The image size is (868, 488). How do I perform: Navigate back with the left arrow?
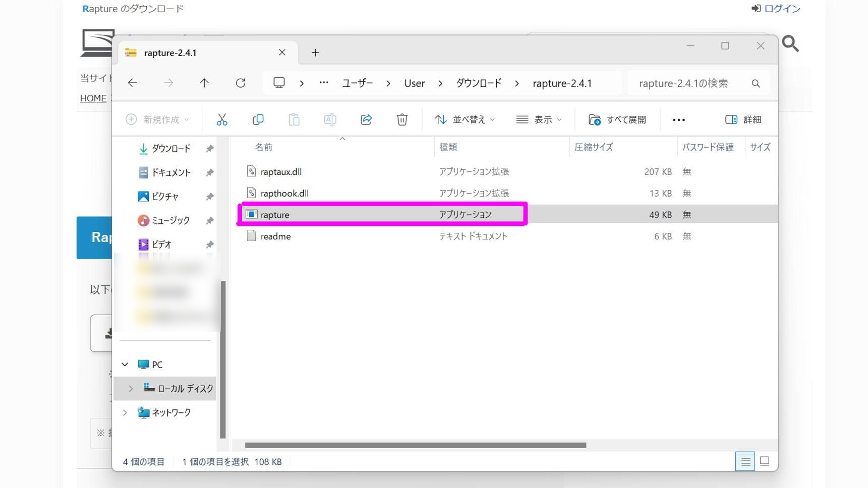pos(133,83)
